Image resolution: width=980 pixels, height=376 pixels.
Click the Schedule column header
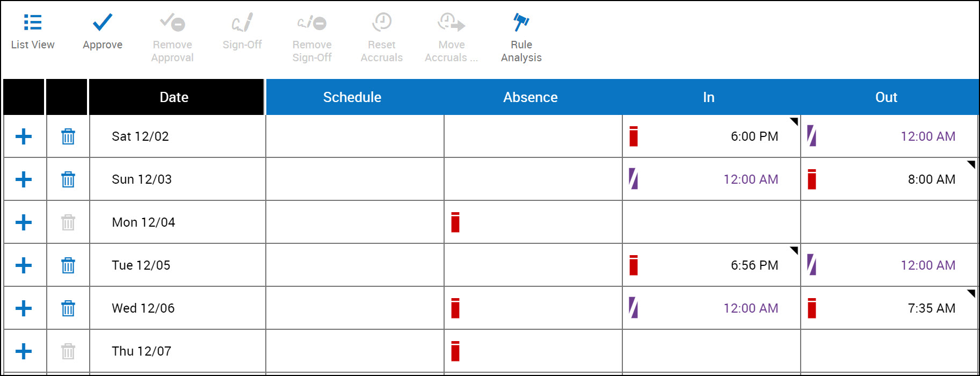coord(352,97)
